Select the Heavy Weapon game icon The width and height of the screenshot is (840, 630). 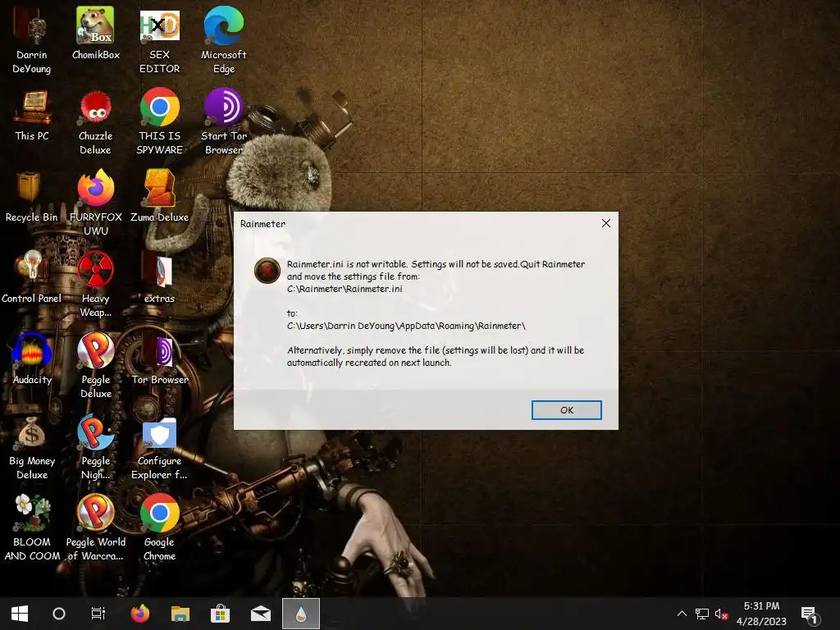tap(95, 285)
